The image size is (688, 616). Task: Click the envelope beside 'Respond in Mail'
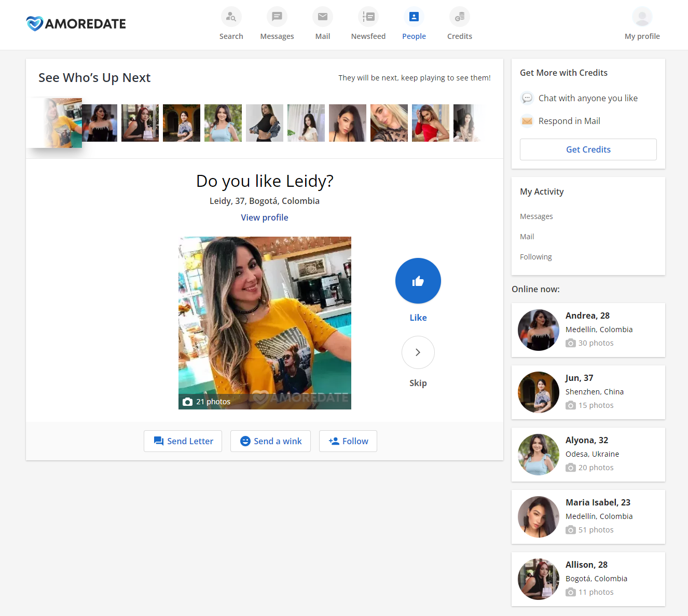point(527,120)
